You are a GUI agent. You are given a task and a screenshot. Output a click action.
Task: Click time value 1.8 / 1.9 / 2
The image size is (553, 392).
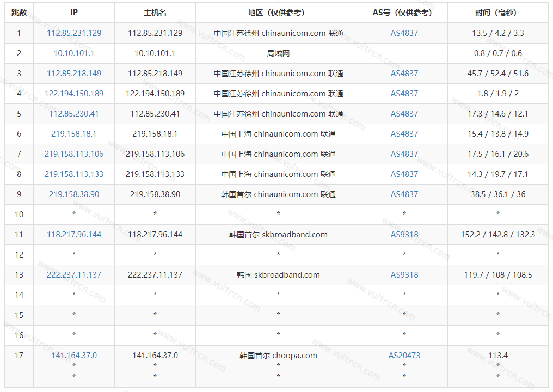click(x=497, y=94)
